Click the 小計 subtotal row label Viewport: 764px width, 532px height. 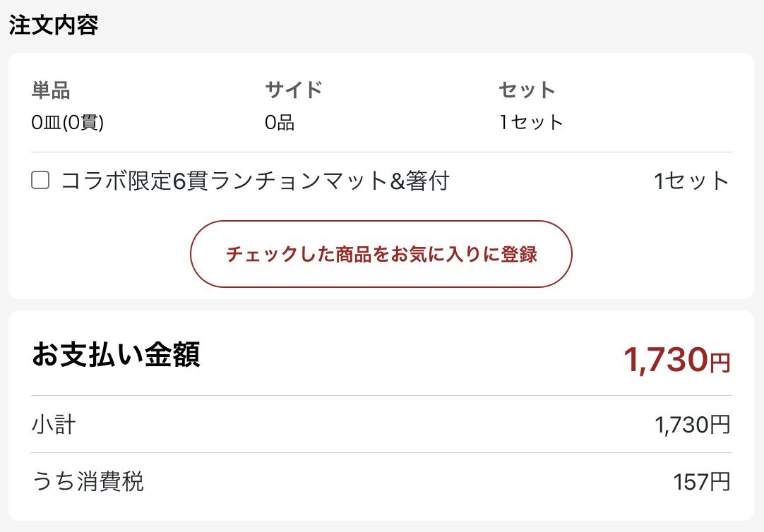click(x=53, y=424)
